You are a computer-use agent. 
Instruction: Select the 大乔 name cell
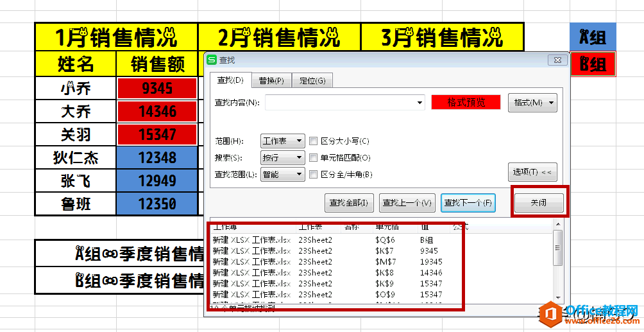76,111
